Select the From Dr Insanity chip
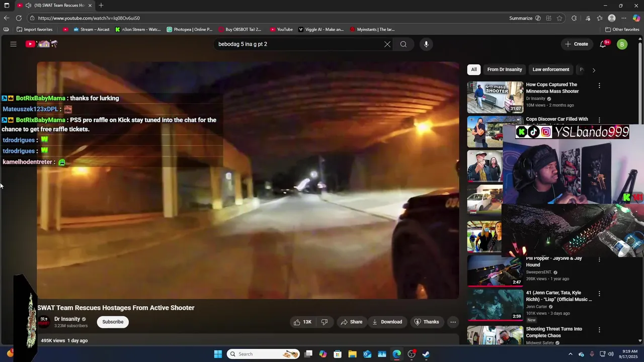The width and height of the screenshot is (644, 362). pos(505,69)
